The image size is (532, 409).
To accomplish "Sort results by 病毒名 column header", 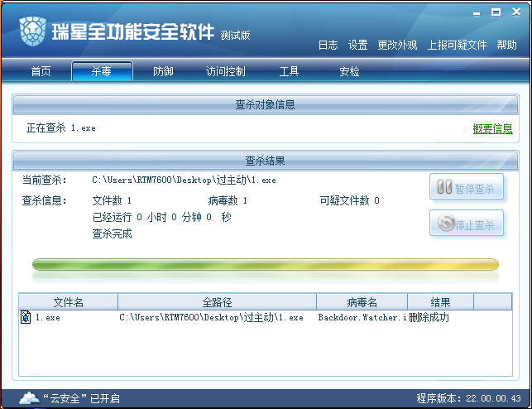I will coord(362,301).
